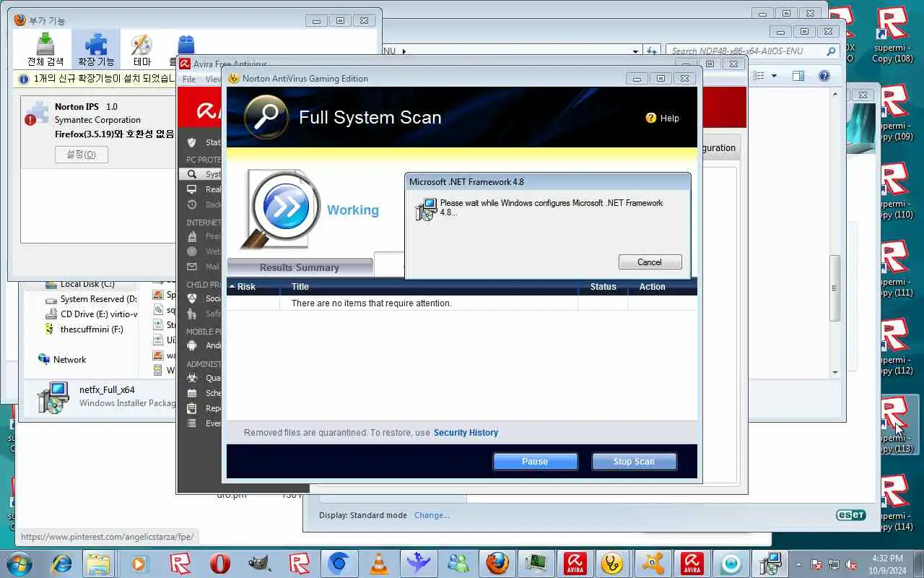This screenshot has height=578, width=924.
Task: Open Explorer change-view dropdown arrow
Action: click(774, 76)
